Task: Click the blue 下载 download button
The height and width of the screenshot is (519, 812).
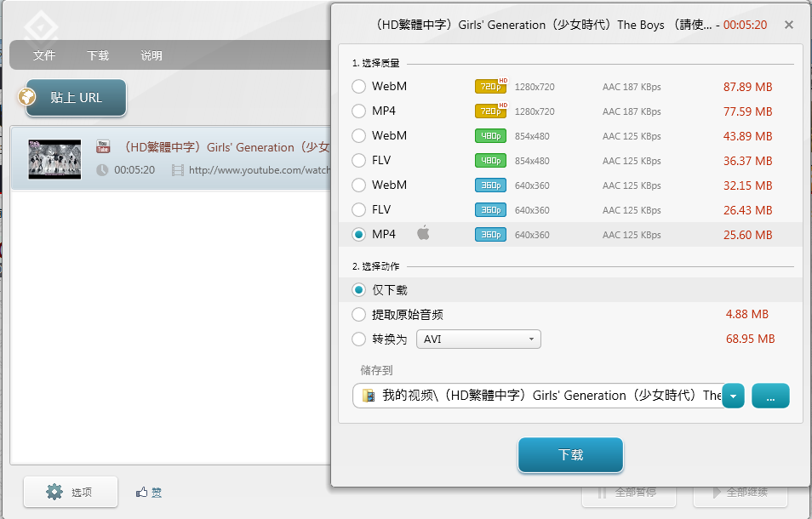Action: 570,455
